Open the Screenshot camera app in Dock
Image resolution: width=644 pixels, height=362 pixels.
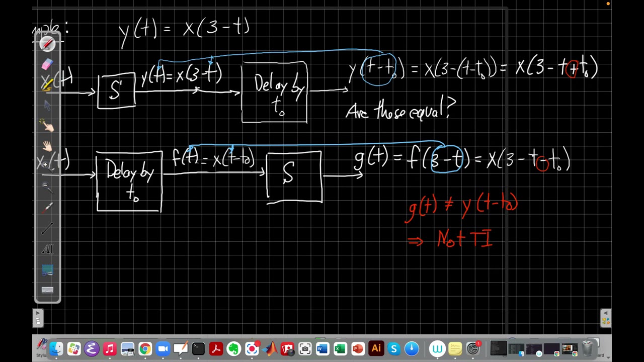305,348
